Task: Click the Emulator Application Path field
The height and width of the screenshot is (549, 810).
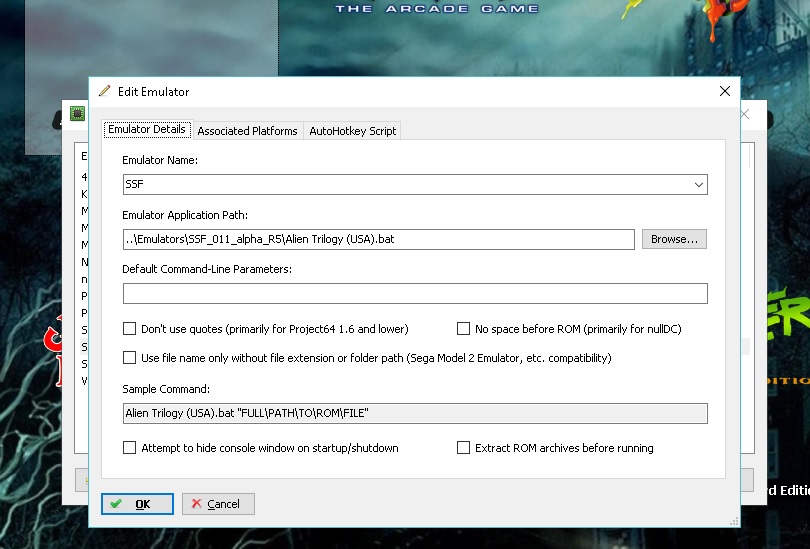Action: click(x=379, y=239)
